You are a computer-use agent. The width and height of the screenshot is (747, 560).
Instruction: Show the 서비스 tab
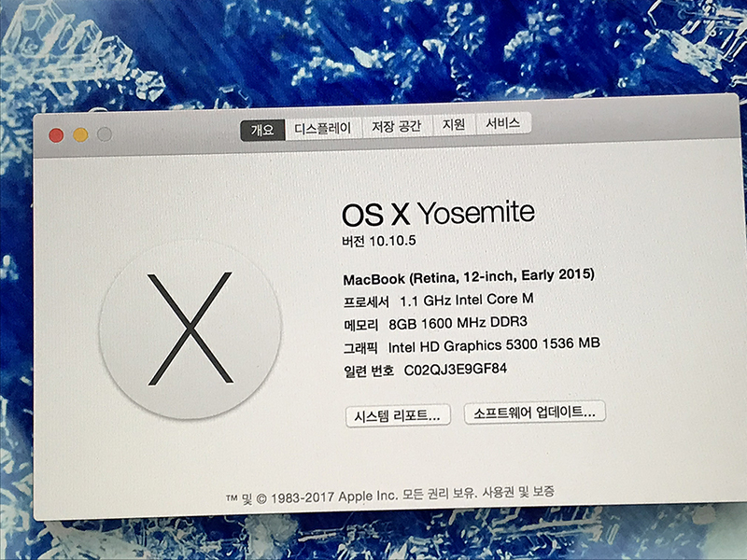point(504,124)
